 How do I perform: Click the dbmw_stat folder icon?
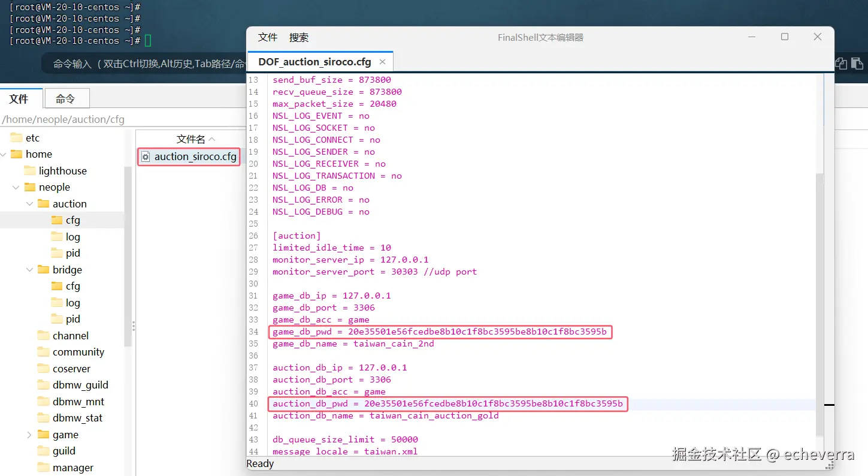click(x=43, y=418)
